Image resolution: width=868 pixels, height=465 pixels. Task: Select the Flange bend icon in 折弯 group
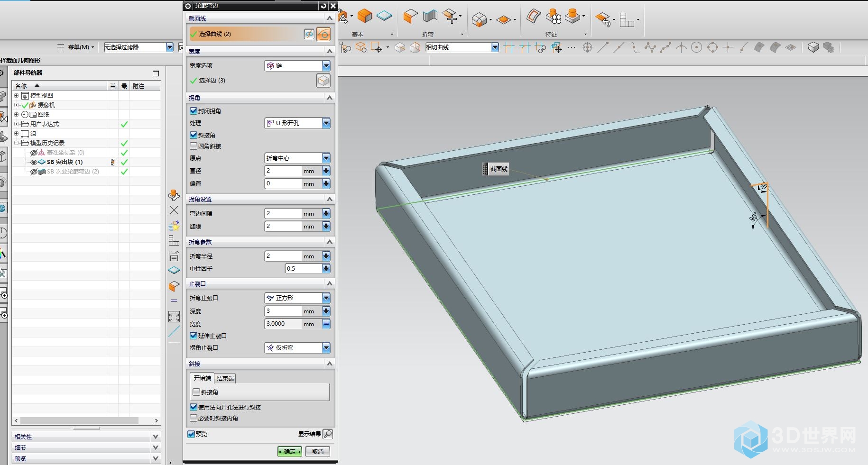[x=410, y=16]
